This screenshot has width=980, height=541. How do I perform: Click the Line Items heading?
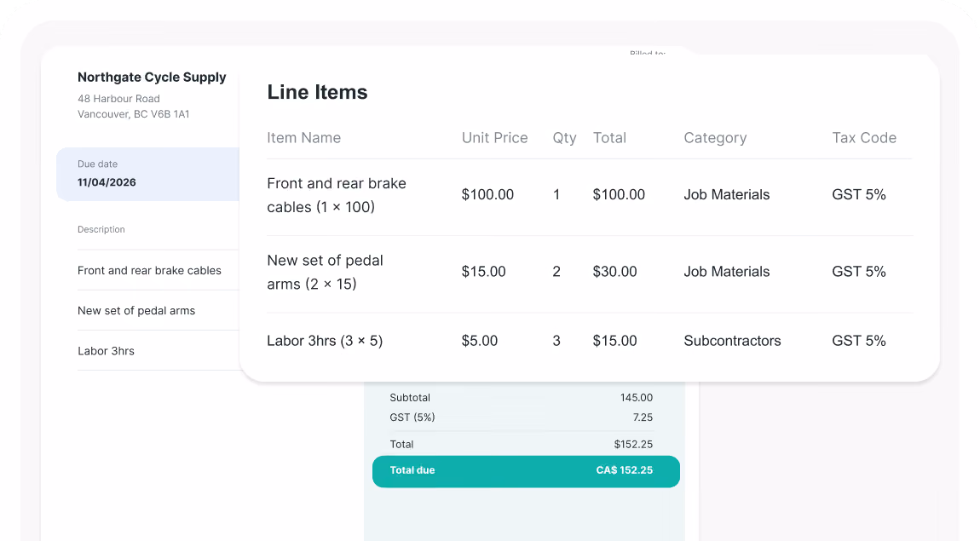tap(318, 92)
